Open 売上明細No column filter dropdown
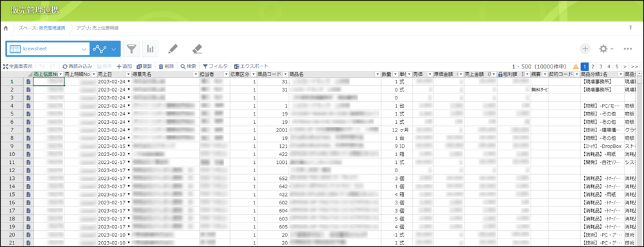The height and width of the screenshot is (247, 644). 93,74
